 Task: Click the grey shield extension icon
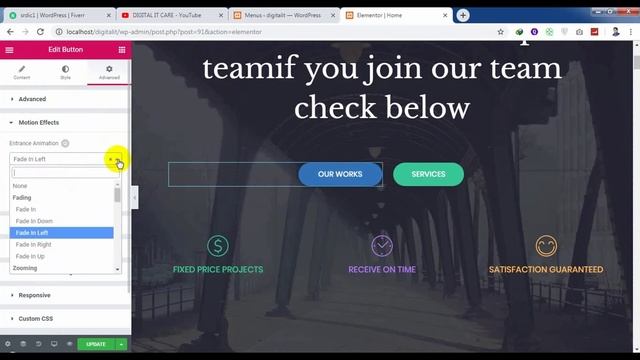564,32
